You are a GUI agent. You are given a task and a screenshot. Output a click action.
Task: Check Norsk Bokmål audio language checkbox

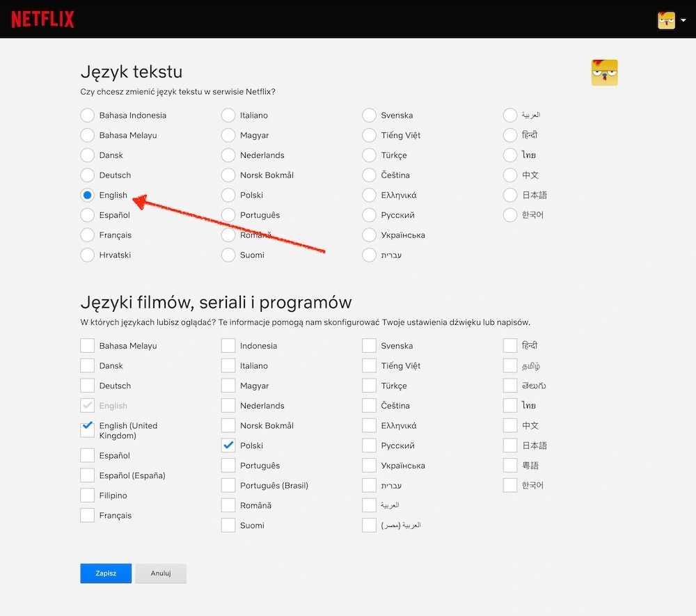[228, 425]
